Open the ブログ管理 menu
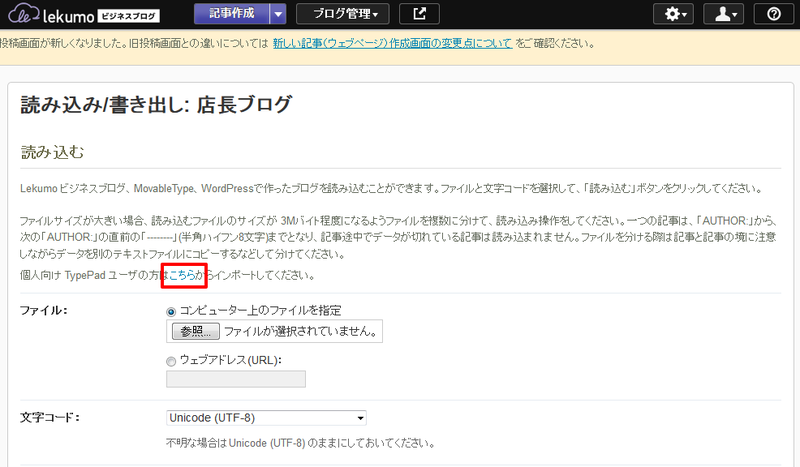800x467 pixels. click(x=342, y=14)
